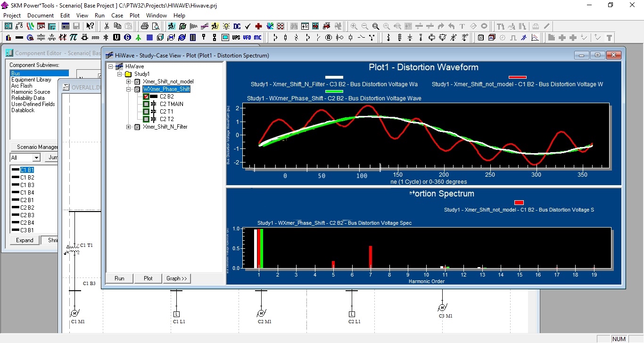Click the C1 T1 transformer on the diagram
The image size is (644, 343).
coord(73,251)
